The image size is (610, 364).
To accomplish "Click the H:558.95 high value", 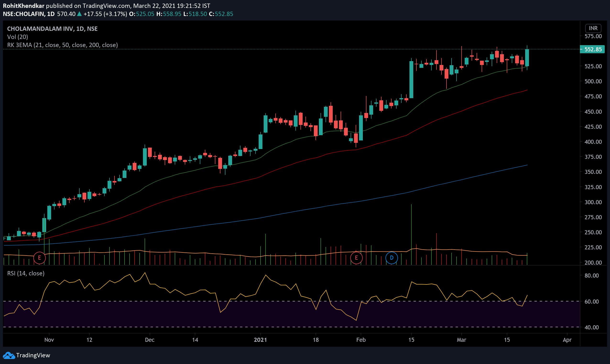I will 169,14.
